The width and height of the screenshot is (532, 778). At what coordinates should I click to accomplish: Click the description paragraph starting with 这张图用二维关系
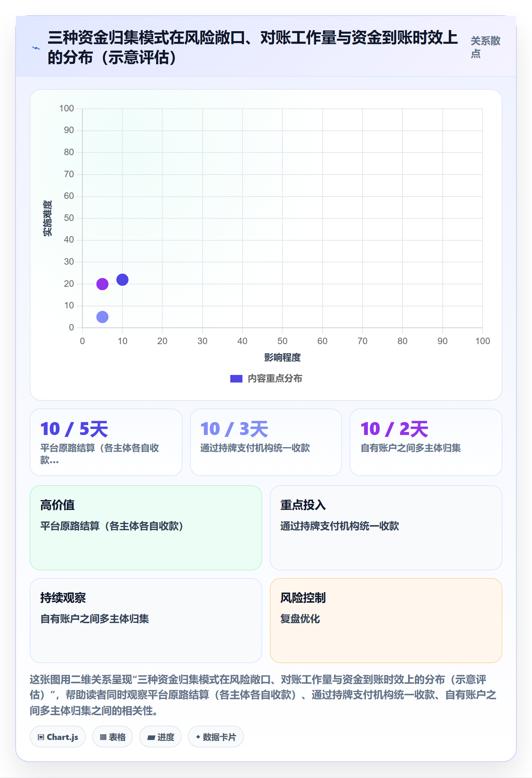coord(263,695)
